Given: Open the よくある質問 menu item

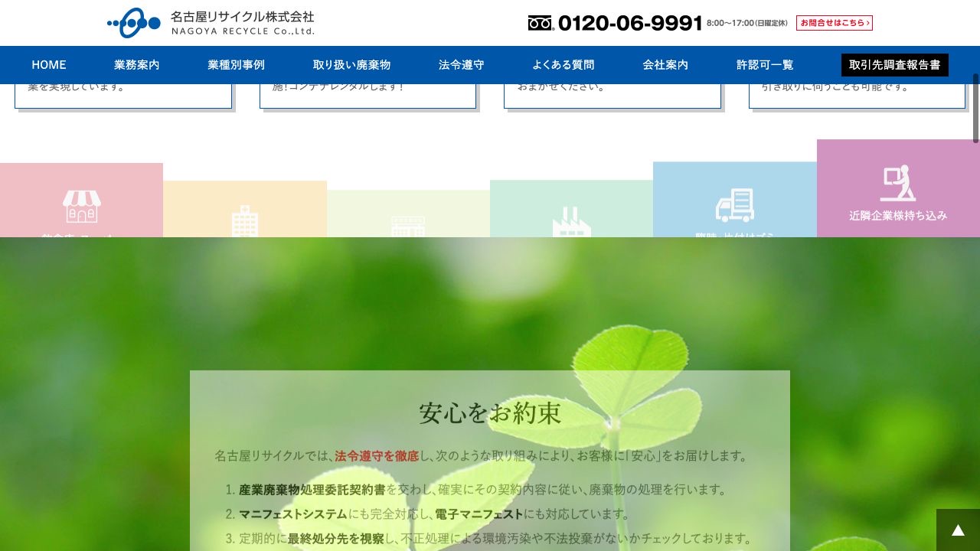Looking at the screenshot, I should tap(563, 65).
